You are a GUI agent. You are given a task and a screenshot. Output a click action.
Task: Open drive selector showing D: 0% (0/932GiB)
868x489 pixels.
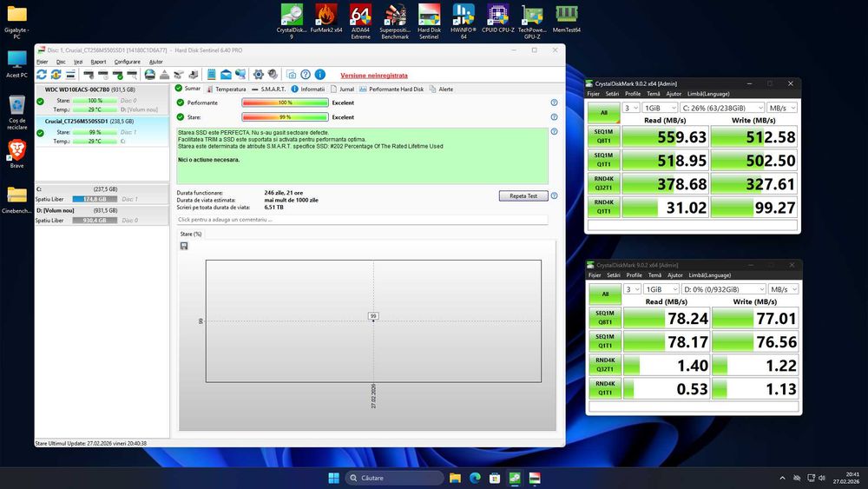click(x=724, y=289)
